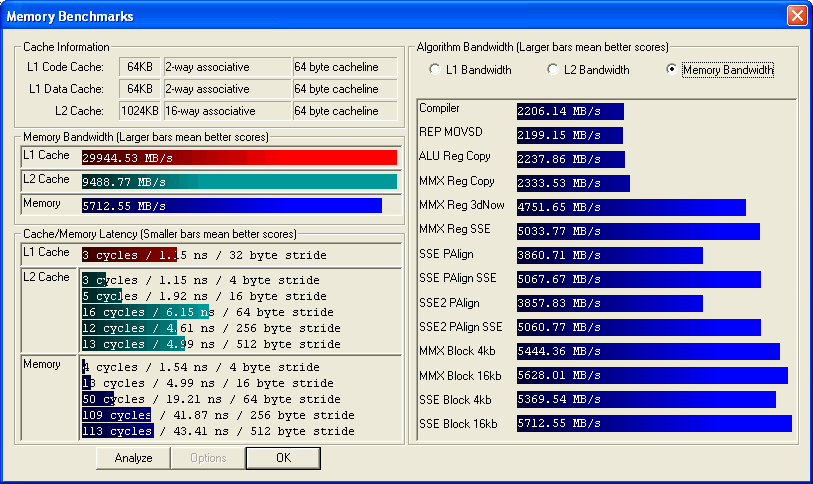Image resolution: width=813 pixels, height=484 pixels.
Task: Close the Memory Benchmarks window
Action: click(797, 16)
